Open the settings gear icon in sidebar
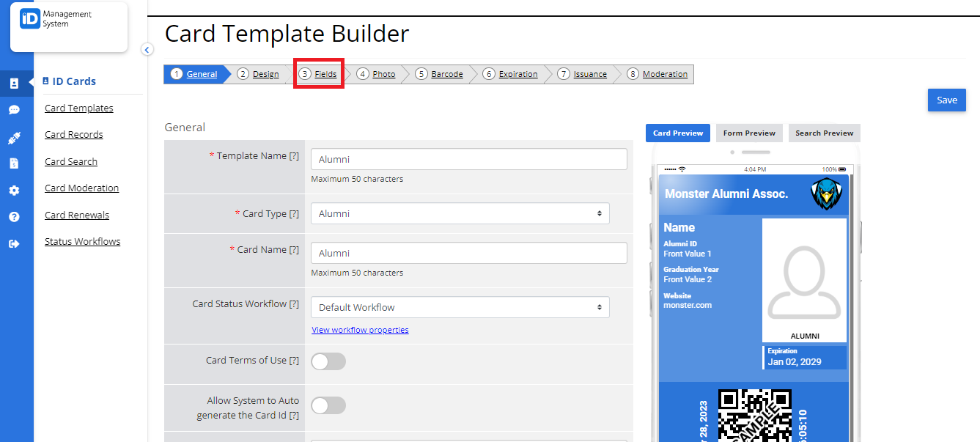The height and width of the screenshot is (442, 980). 14,191
